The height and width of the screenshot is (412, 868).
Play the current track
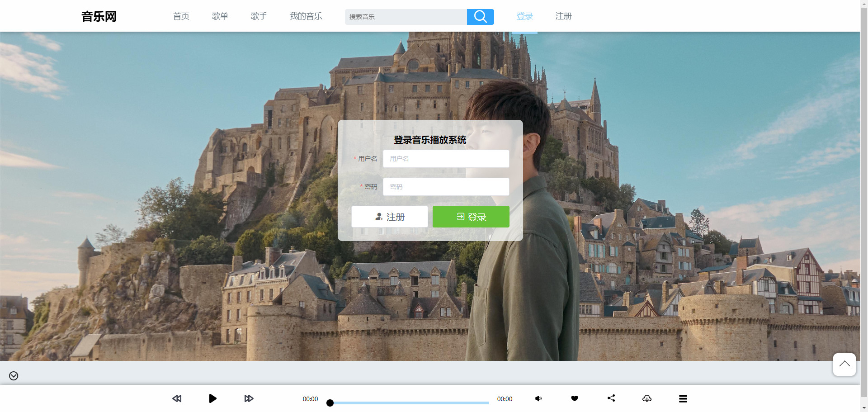tap(212, 398)
